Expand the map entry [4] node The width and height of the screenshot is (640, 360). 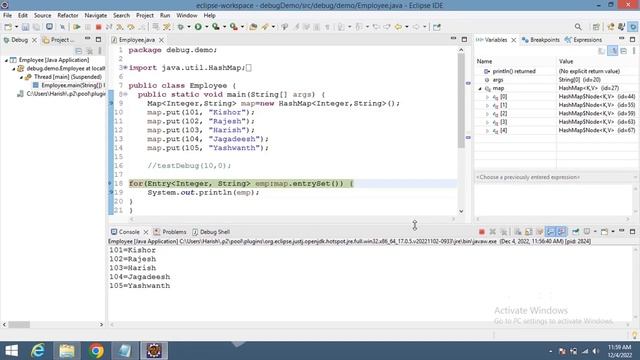click(x=487, y=131)
